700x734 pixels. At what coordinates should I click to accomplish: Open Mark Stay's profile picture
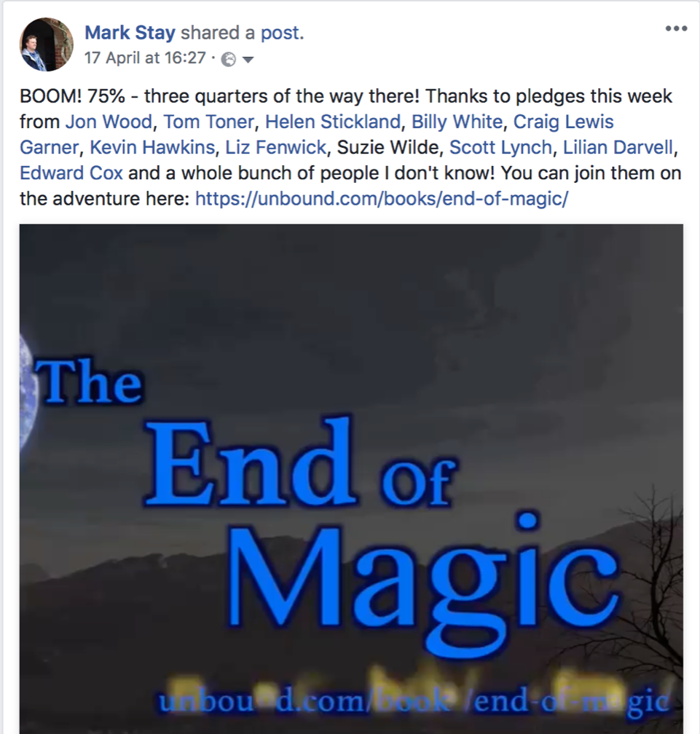point(47,44)
